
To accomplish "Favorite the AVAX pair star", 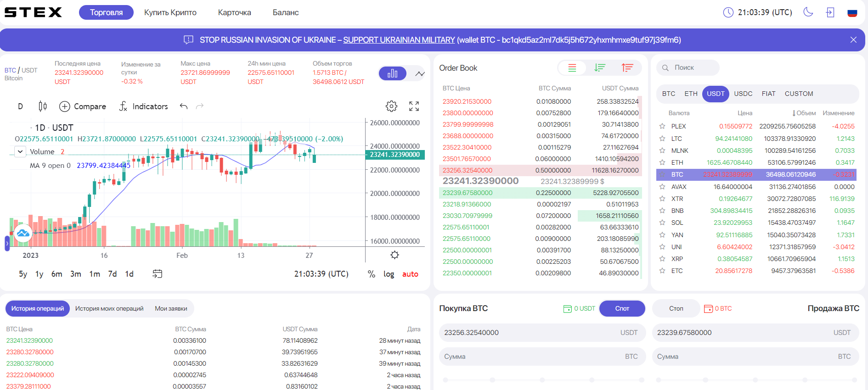I will pos(662,187).
